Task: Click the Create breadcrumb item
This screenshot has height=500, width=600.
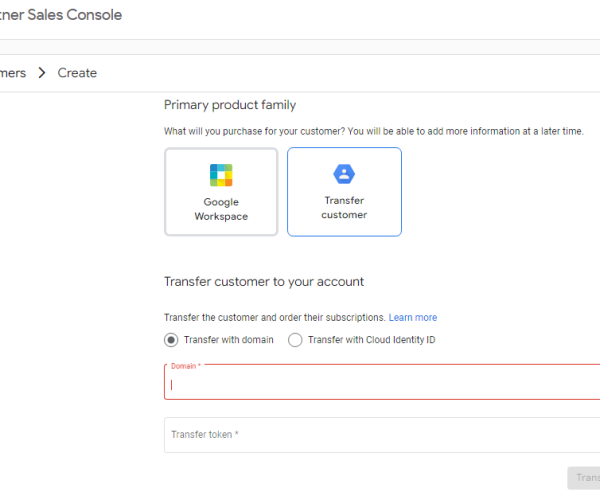Action: (x=77, y=73)
